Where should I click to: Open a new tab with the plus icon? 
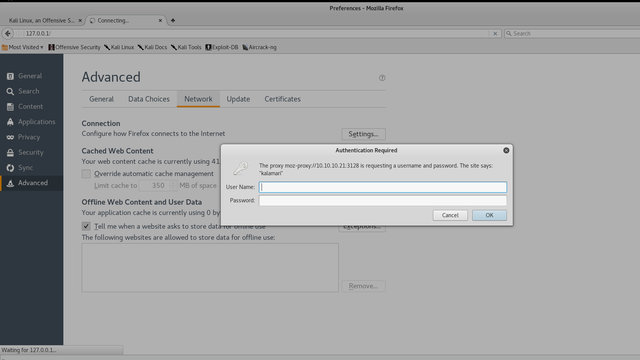click(x=173, y=20)
